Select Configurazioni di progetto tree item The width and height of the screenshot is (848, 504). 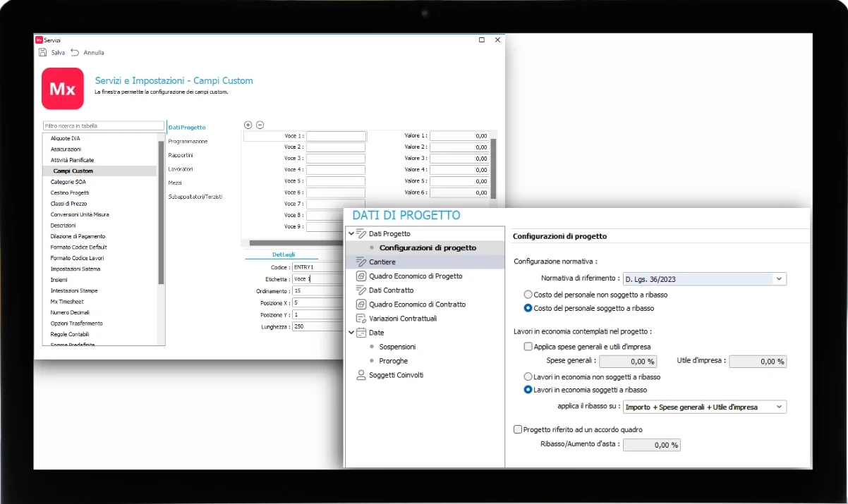(428, 247)
